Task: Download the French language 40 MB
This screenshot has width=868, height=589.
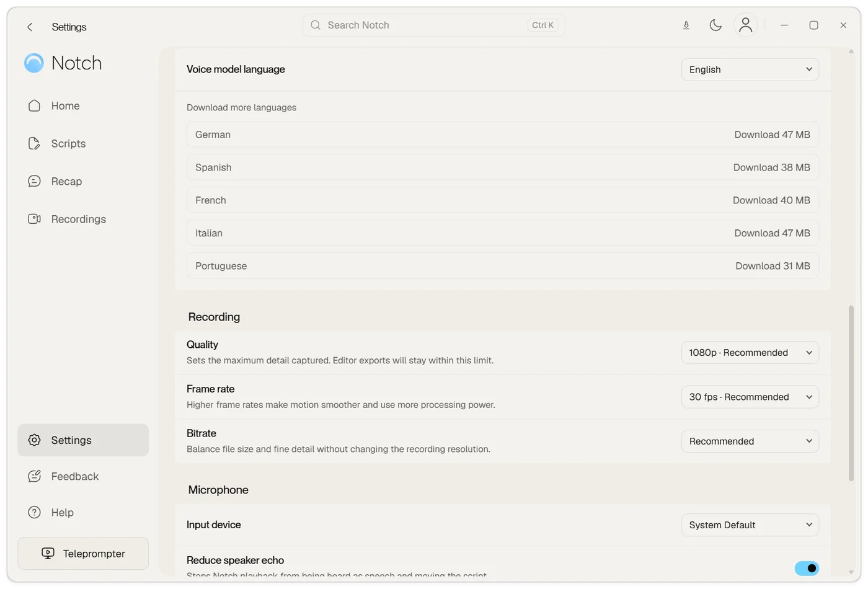Action: tap(771, 200)
